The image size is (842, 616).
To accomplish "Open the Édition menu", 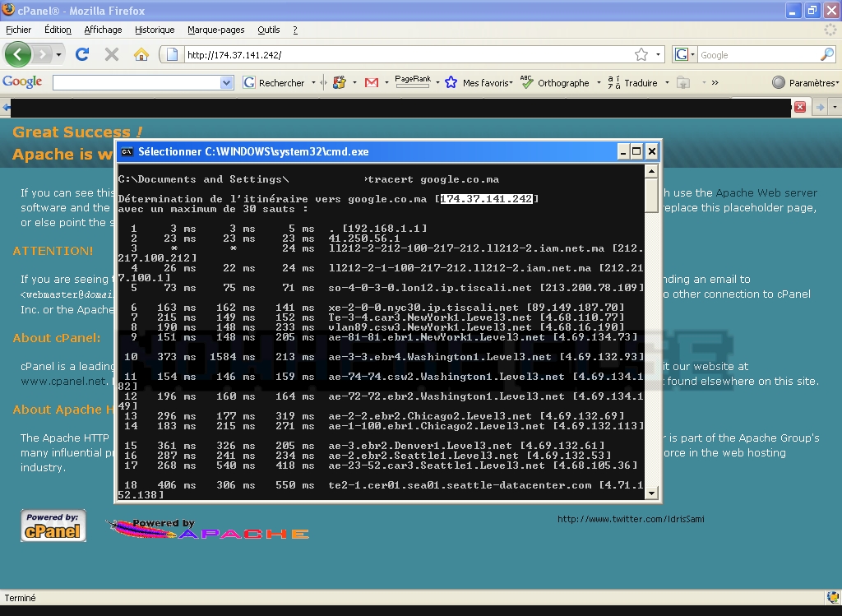I will (x=58, y=30).
